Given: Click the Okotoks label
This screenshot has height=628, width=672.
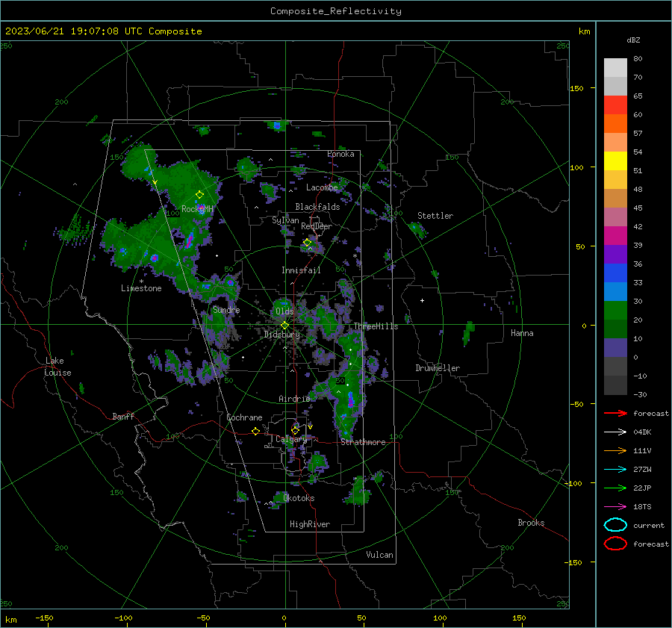Looking at the screenshot, I should click(299, 498).
